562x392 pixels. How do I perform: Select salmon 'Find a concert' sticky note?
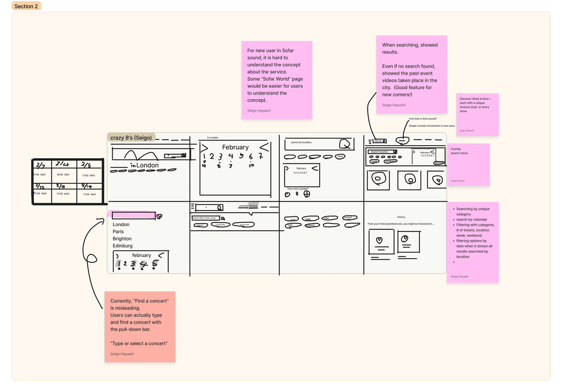[140, 326]
